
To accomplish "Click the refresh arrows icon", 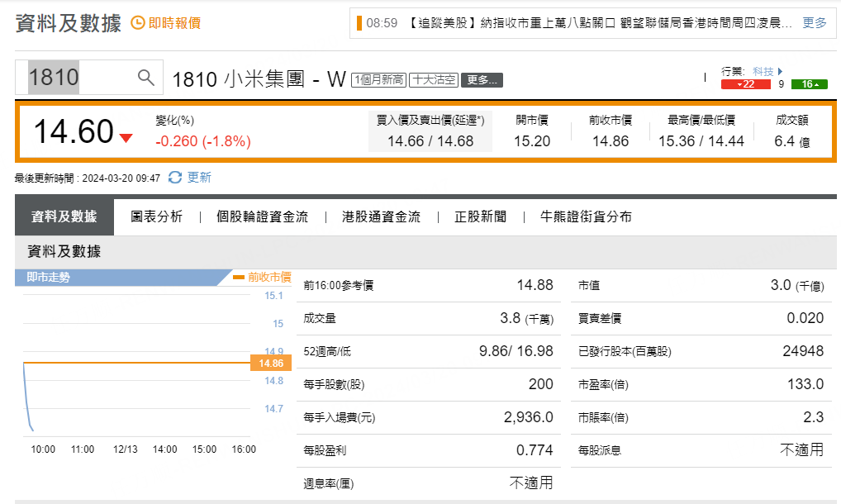I will coord(175,178).
